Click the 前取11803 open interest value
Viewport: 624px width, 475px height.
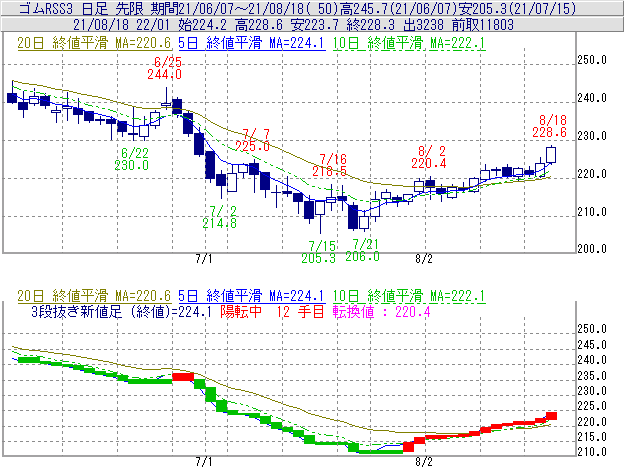pos(482,25)
